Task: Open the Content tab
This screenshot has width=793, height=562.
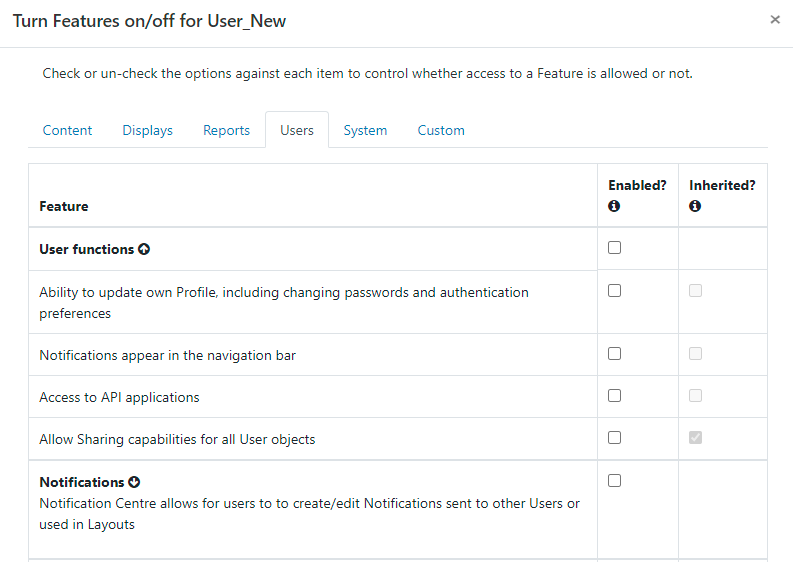Action: point(67,131)
